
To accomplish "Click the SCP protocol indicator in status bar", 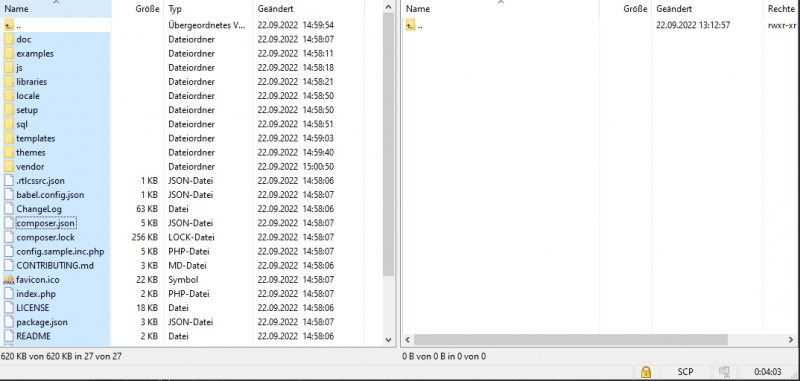I will [685, 371].
